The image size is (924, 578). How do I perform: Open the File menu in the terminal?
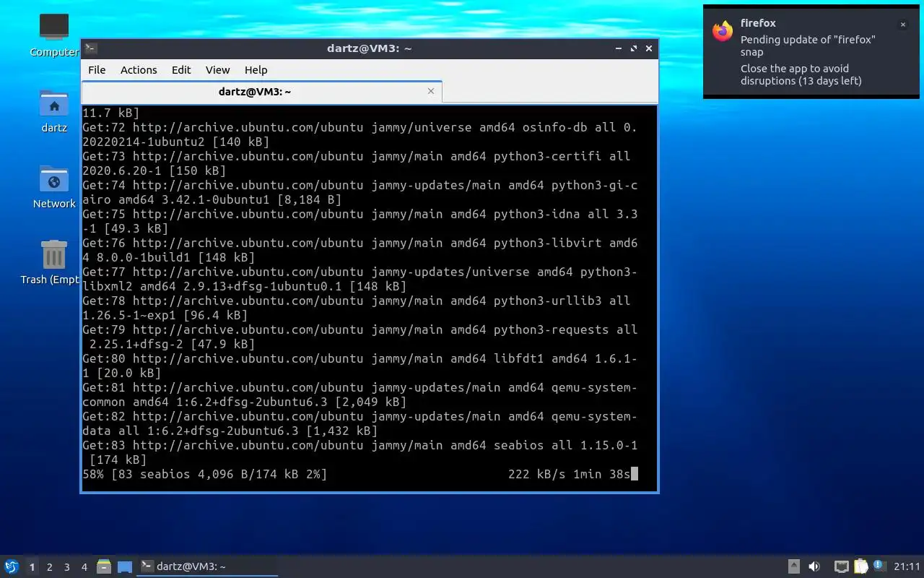point(97,70)
